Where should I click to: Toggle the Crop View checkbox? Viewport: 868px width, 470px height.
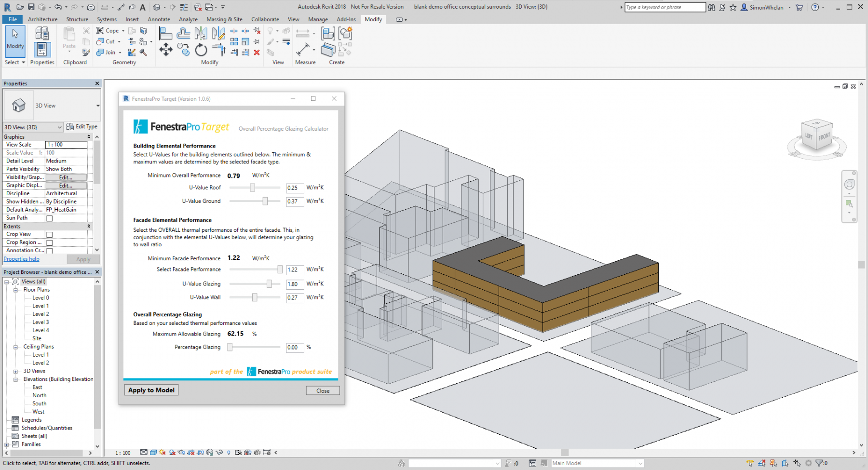coord(49,235)
